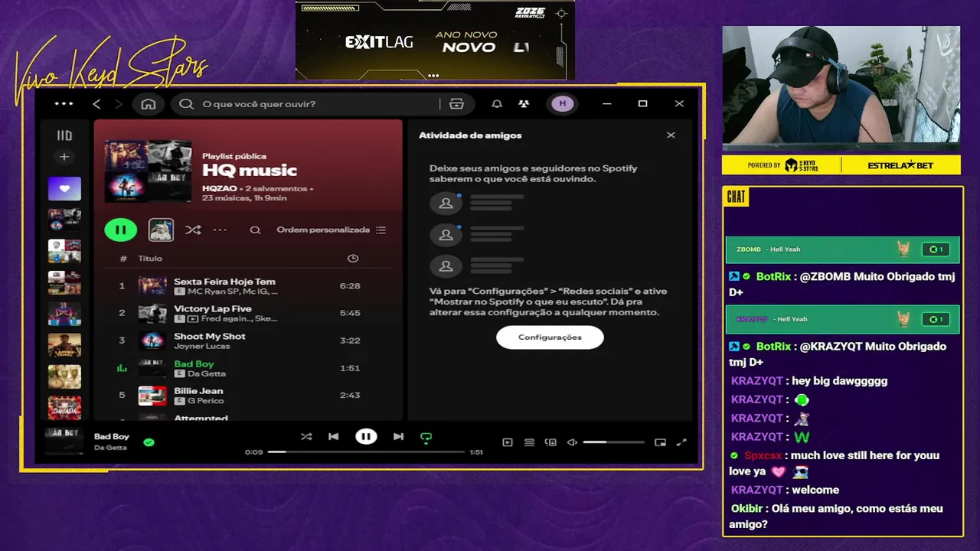Click the Okibir username in chat
The height and width of the screenshot is (551, 980).
click(747, 509)
